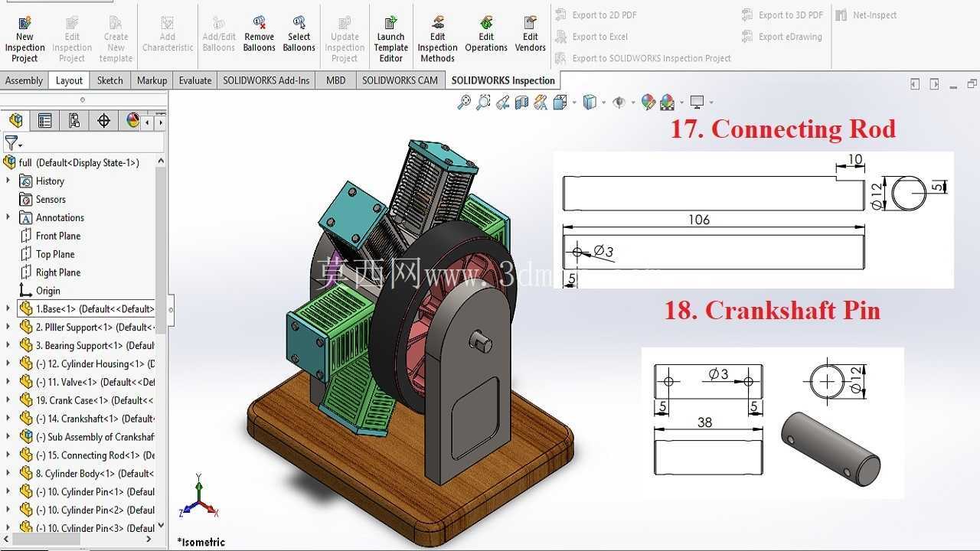Image resolution: width=980 pixels, height=551 pixels.
Task: Click Edit Appearance icon
Action: tap(648, 102)
